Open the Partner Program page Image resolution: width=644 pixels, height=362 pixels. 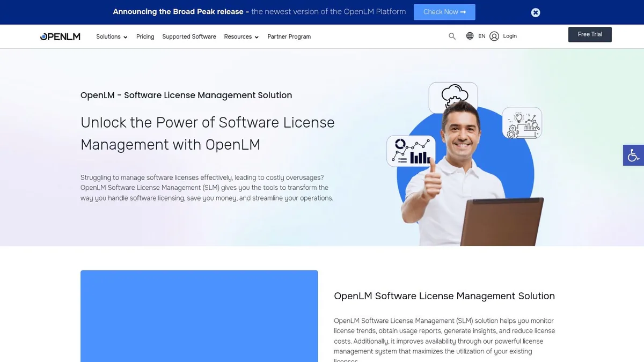[289, 36]
